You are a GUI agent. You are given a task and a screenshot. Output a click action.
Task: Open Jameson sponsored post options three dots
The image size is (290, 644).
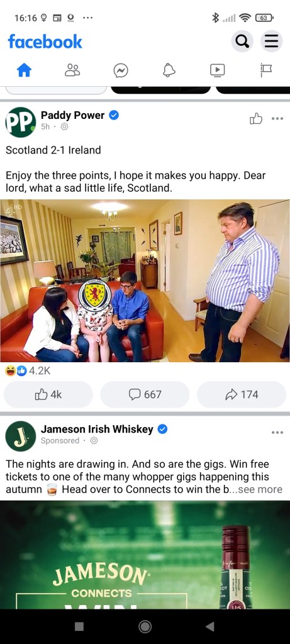[x=277, y=433]
